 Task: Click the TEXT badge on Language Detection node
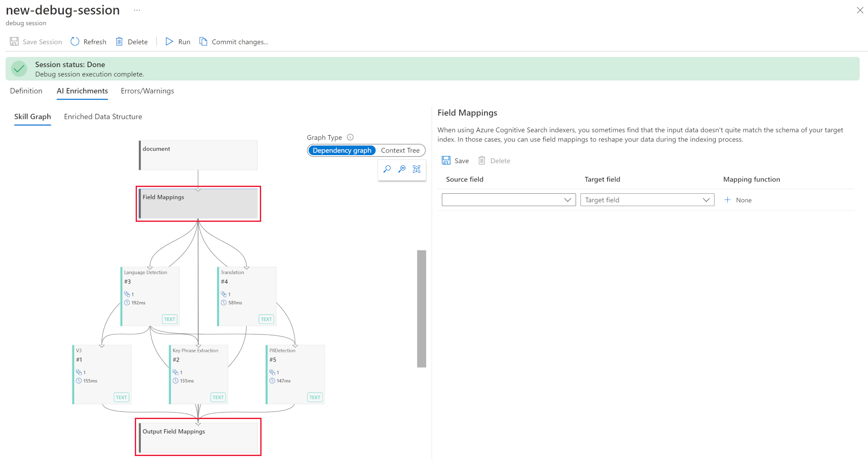[x=170, y=319]
